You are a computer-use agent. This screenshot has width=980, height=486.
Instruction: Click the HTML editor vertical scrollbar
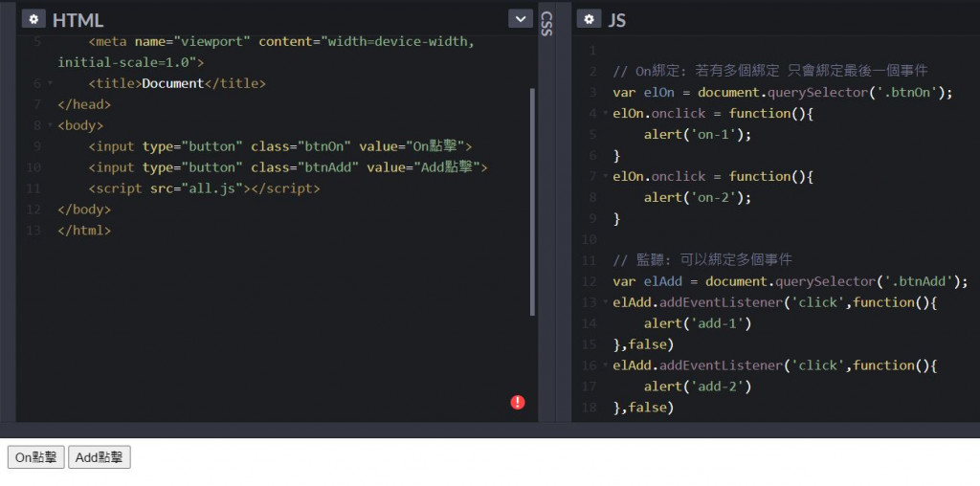(532, 202)
